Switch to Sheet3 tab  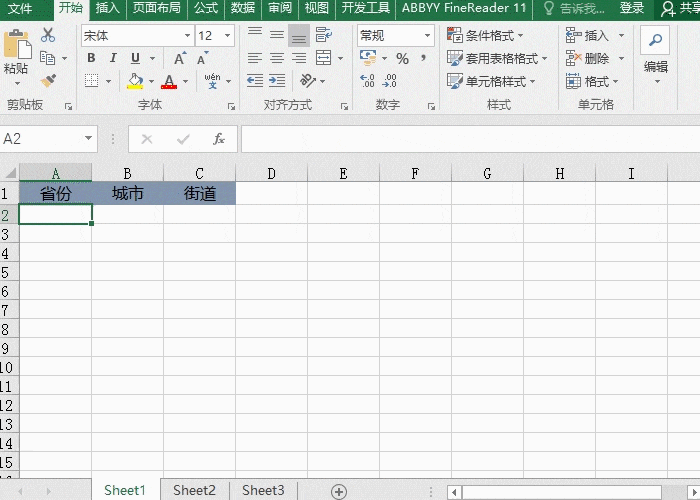tap(263, 490)
